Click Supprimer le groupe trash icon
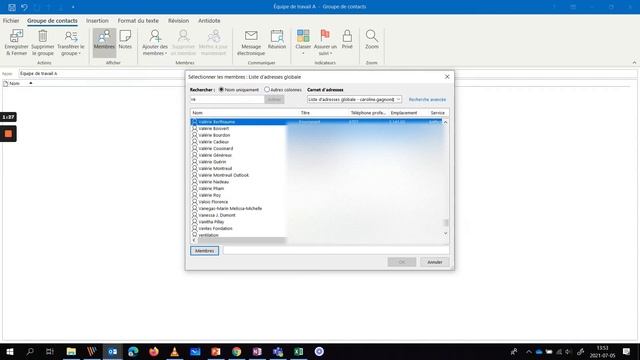The height and width of the screenshot is (360, 640). pyautogui.click(x=43, y=36)
